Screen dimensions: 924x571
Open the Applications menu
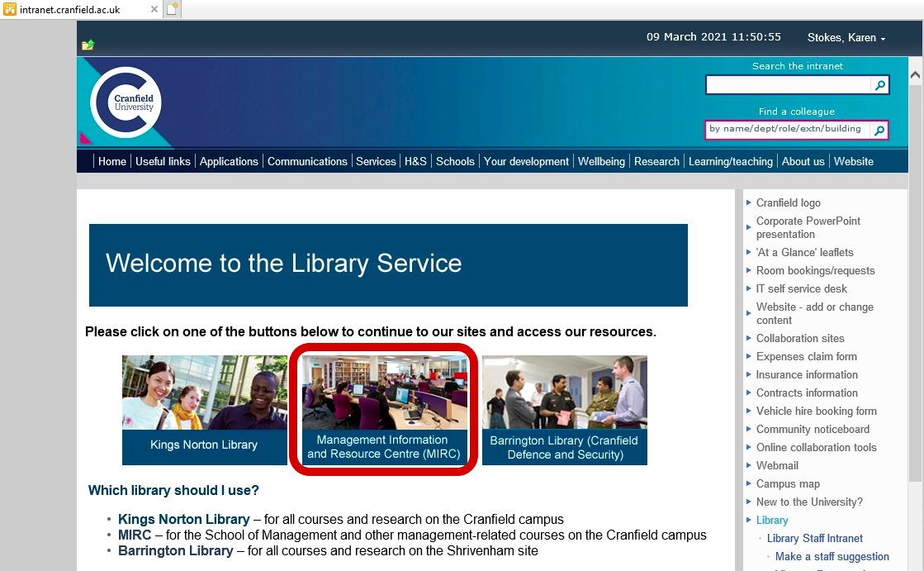point(229,161)
